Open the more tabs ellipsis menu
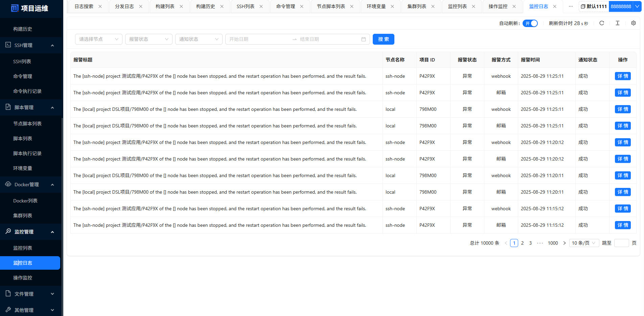 pyautogui.click(x=571, y=6)
